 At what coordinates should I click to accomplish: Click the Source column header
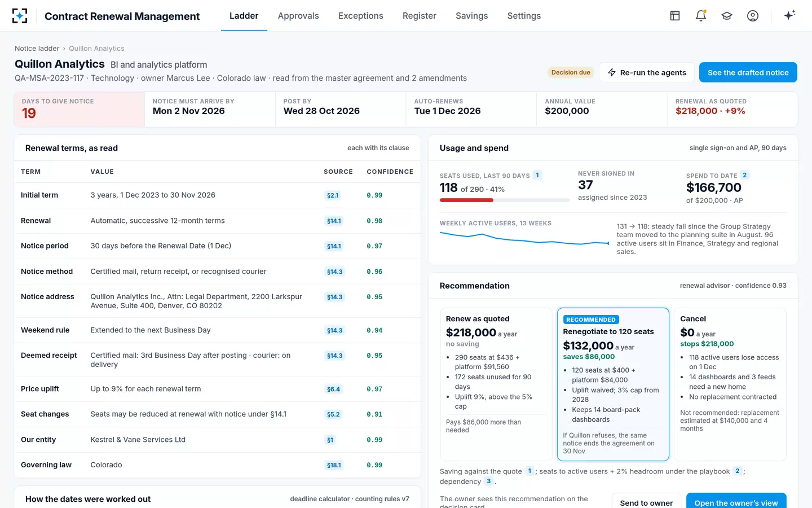pos(338,172)
